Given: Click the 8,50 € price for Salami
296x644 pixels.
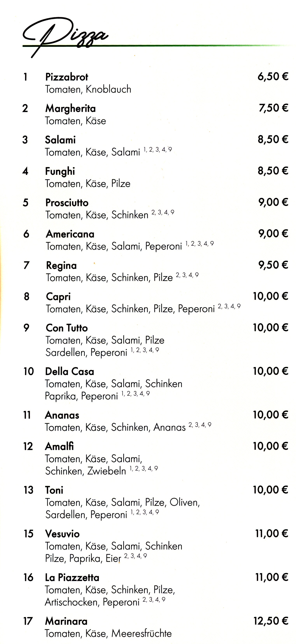Looking at the screenshot, I should coord(273,139).
